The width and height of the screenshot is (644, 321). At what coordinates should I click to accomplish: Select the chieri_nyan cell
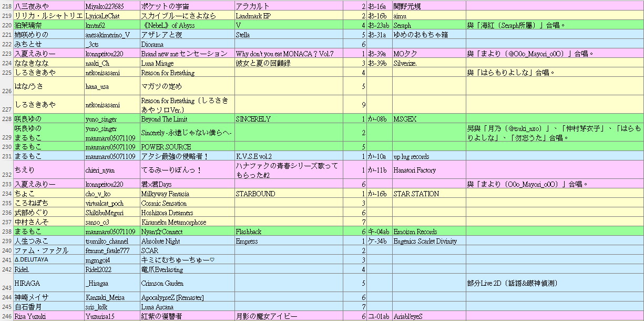point(111,170)
